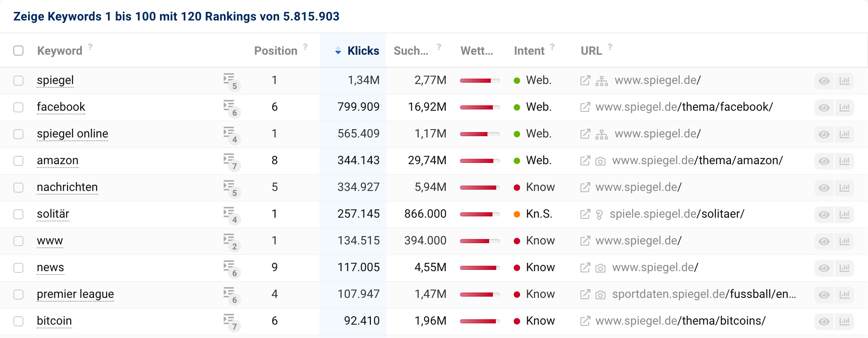Sort by Intent column header

tap(529, 51)
